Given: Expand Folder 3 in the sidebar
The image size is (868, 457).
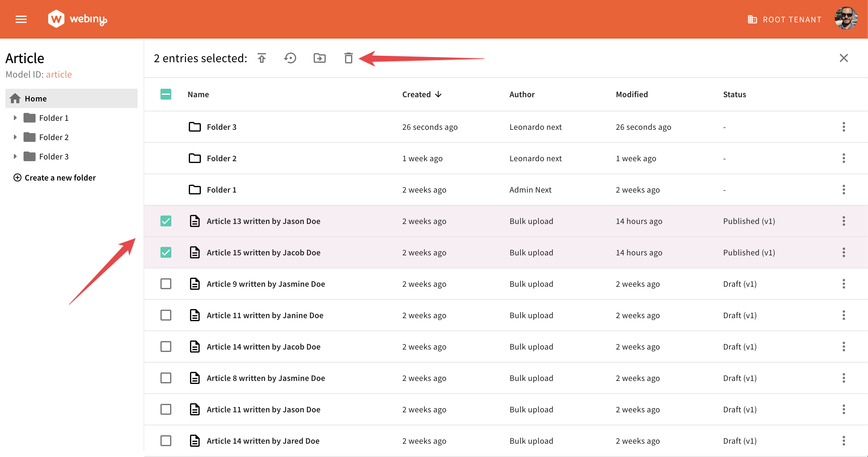Looking at the screenshot, I should [x=15, y=156].
